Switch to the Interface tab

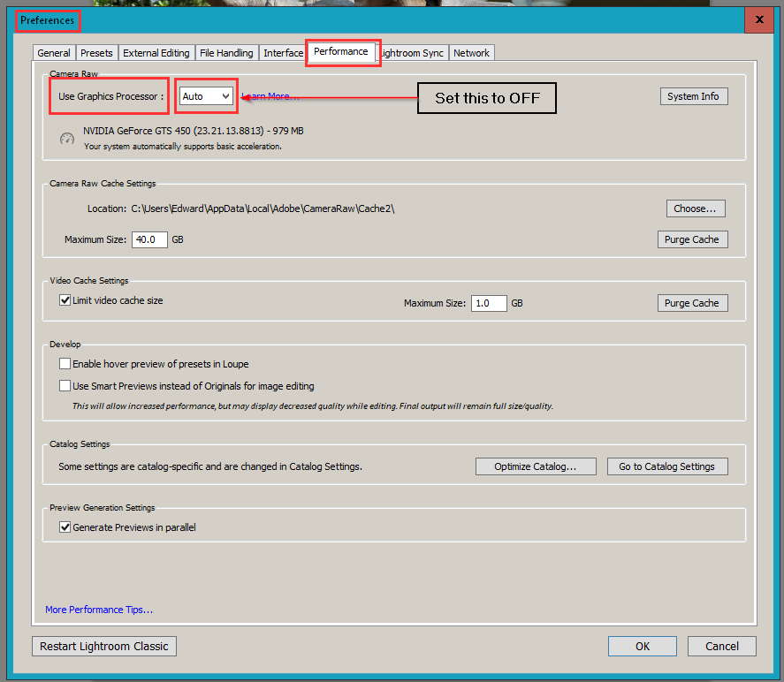(282, 52)
